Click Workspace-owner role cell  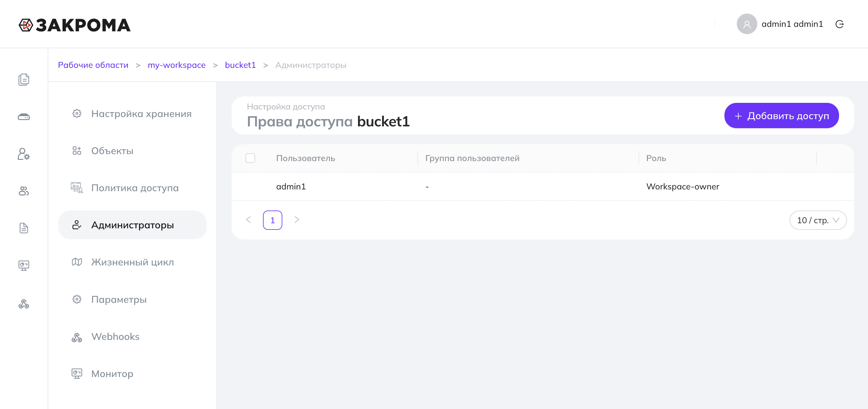(683, 186)
